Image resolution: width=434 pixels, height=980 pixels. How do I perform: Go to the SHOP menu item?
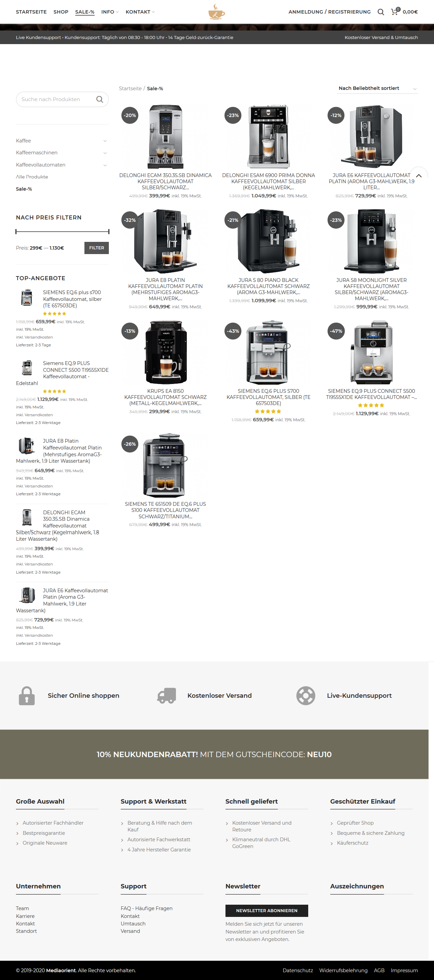coord(61,12)
